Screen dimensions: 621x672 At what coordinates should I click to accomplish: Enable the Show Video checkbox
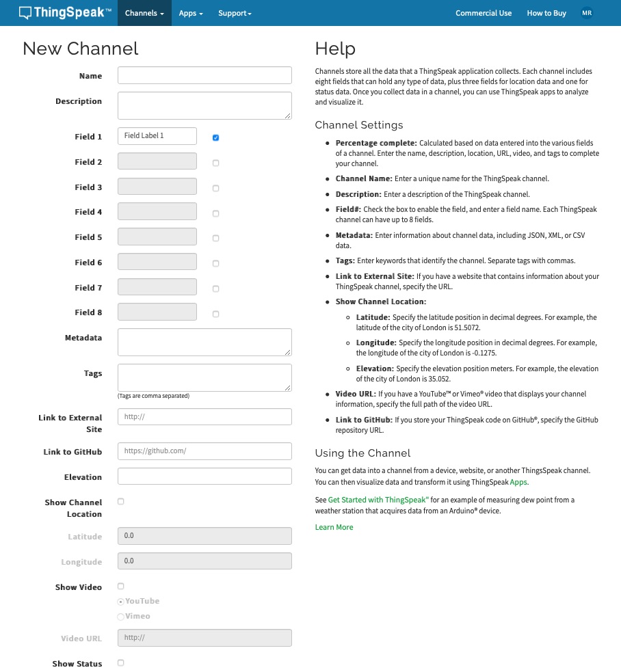[x=121, y=587]
